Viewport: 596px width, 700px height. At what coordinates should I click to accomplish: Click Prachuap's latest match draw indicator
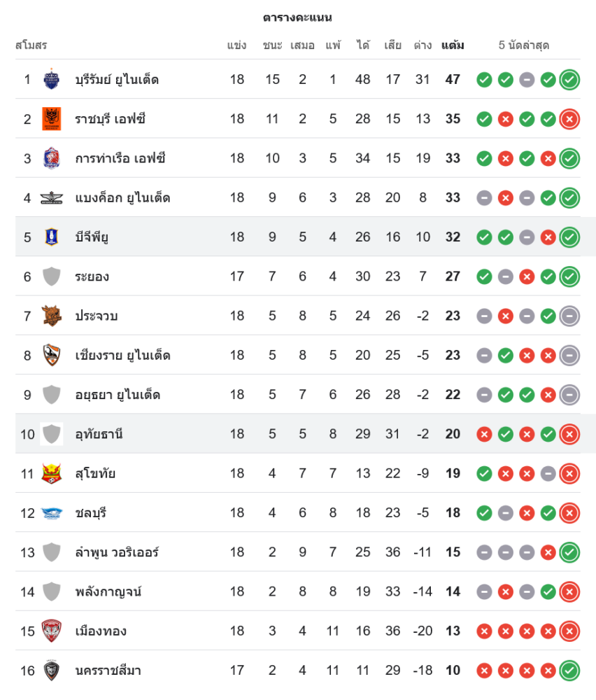click(x=569, y=316)
